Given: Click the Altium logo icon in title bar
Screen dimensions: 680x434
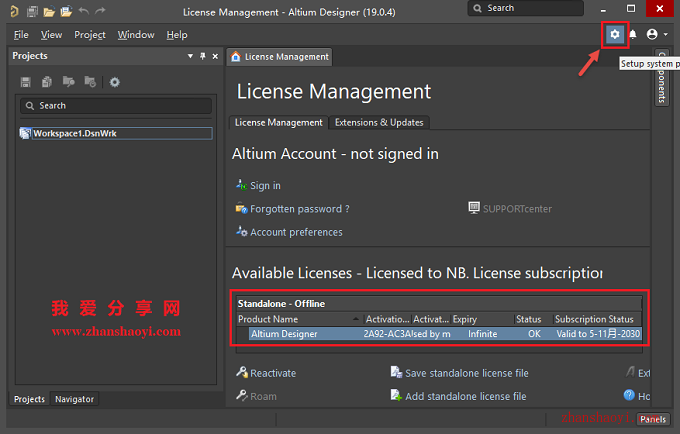Looking at the screenshot, I should tap(14, 11).
